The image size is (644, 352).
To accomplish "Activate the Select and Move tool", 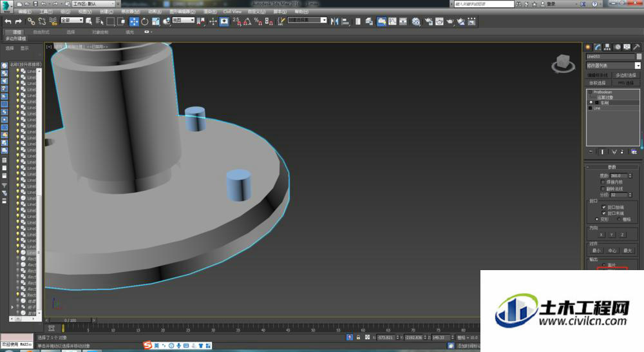I will point(134,21).
